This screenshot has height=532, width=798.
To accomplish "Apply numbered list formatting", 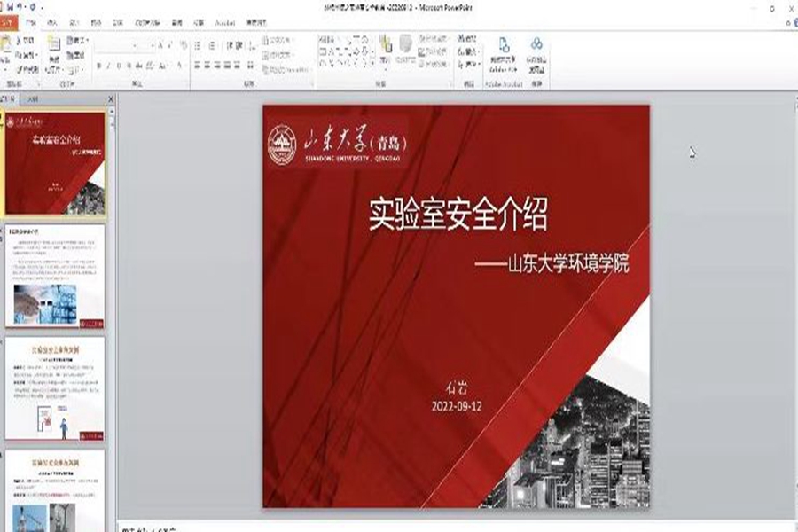I will point(213,45).
